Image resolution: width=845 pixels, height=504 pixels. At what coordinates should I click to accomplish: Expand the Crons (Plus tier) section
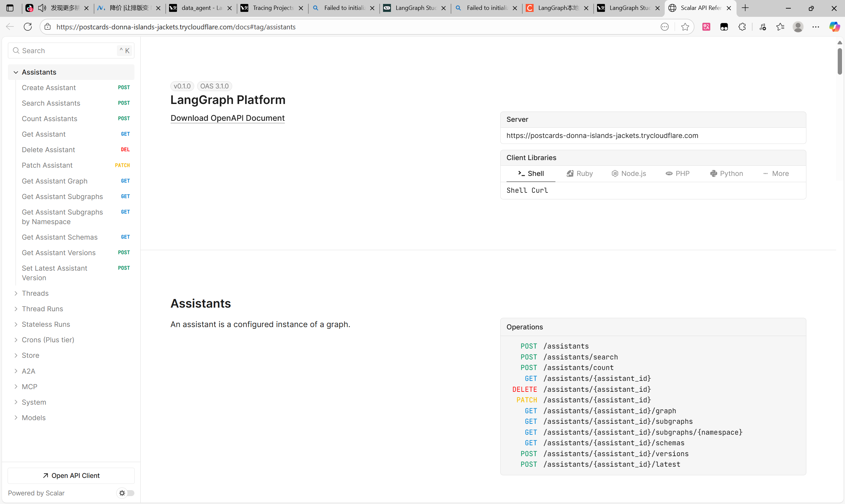pyautogui.click(x=16, y=340)
